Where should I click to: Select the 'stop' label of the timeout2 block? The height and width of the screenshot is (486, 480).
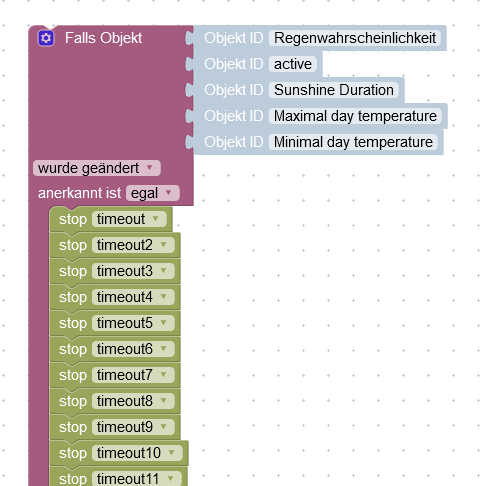(73, 245)
